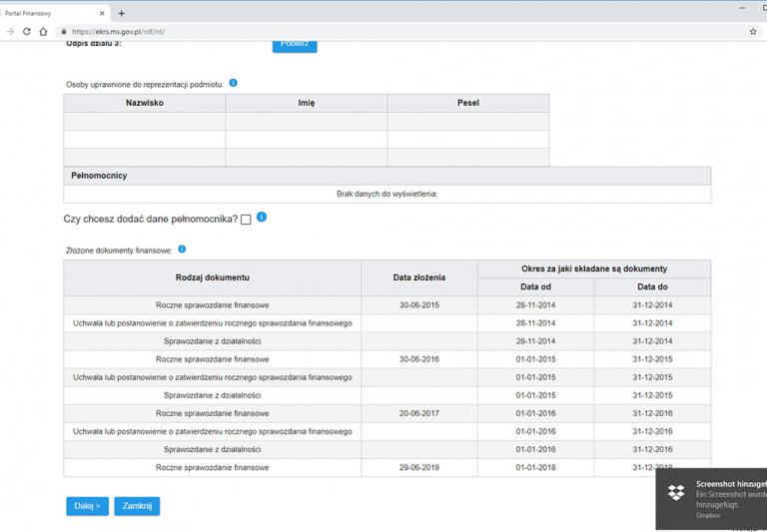Image resolution: width=767 pixels, height=532 pixels.
Task: Select the Pesel column header
Action: pyautogui.click(x=467, y=103)
